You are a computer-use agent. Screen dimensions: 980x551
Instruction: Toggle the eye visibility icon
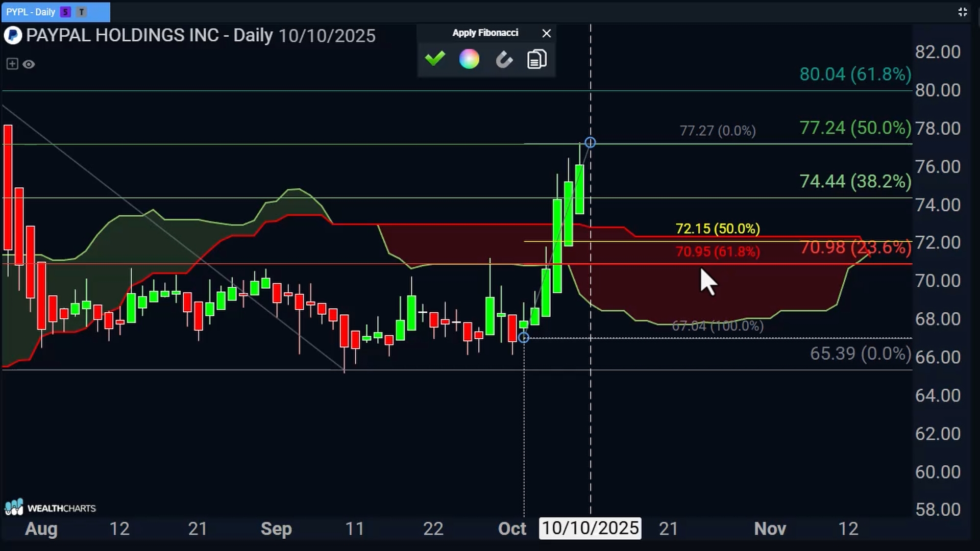coord(29,64)
